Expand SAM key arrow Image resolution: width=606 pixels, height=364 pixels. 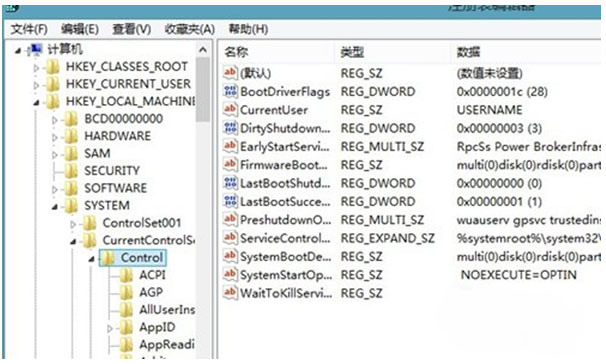pos(54,155)
